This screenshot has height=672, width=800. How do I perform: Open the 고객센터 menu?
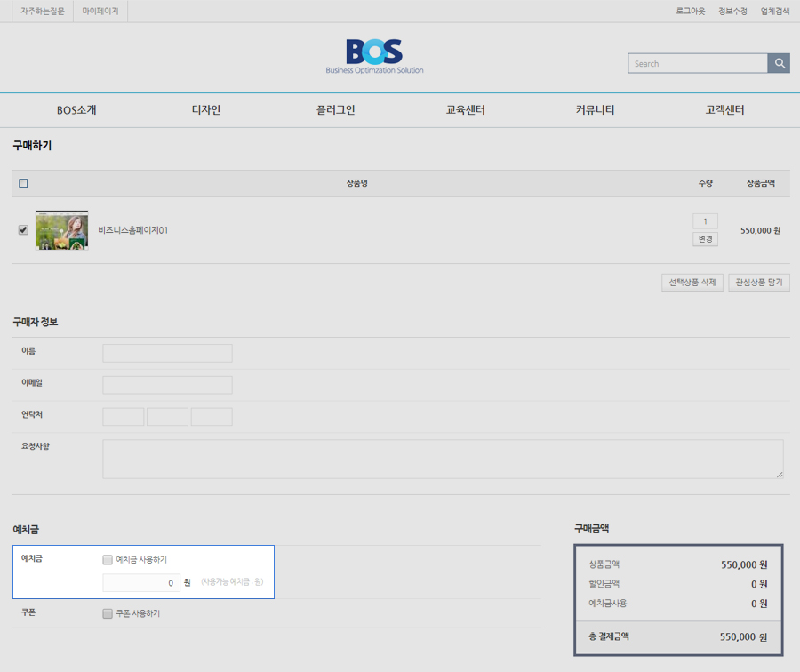click(724, 110)
